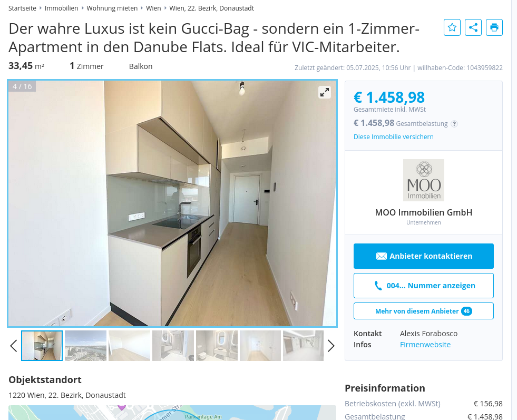Click the MOO Immobilien logo
The width and height of the screenshot is (517, 420).
tap(424, 180)
